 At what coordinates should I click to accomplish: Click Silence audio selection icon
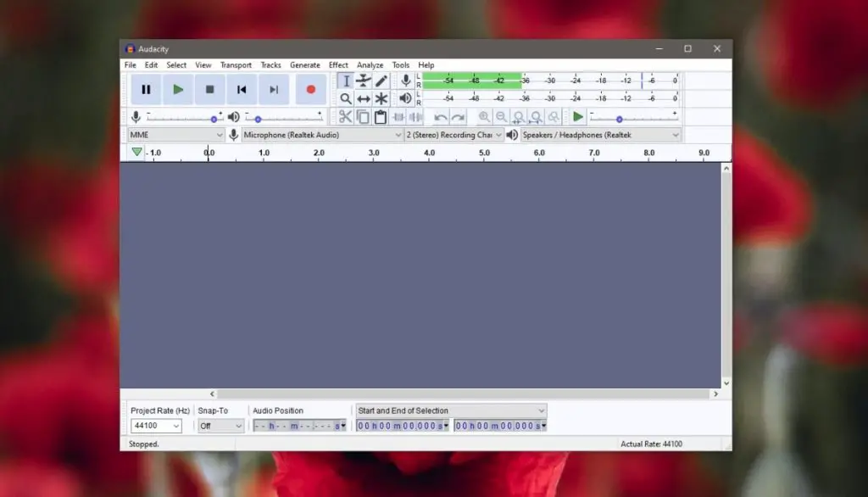pyautogui.click(x=415, y=117)
